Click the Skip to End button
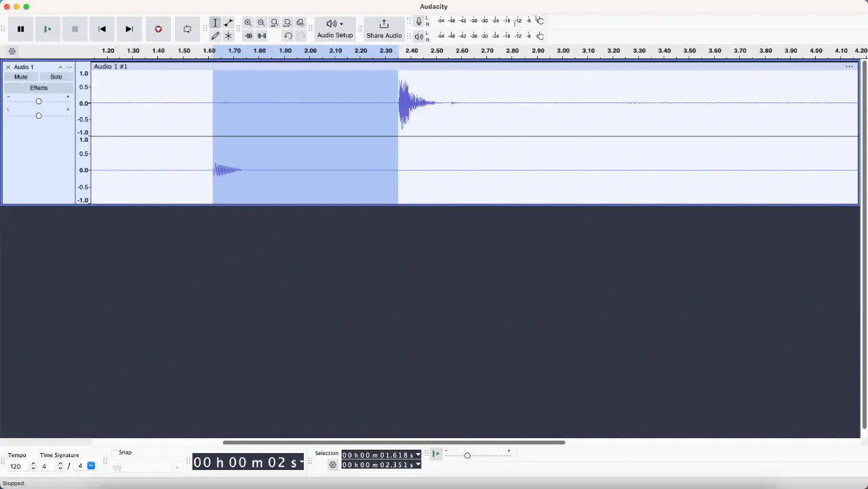 coord(129,29)
